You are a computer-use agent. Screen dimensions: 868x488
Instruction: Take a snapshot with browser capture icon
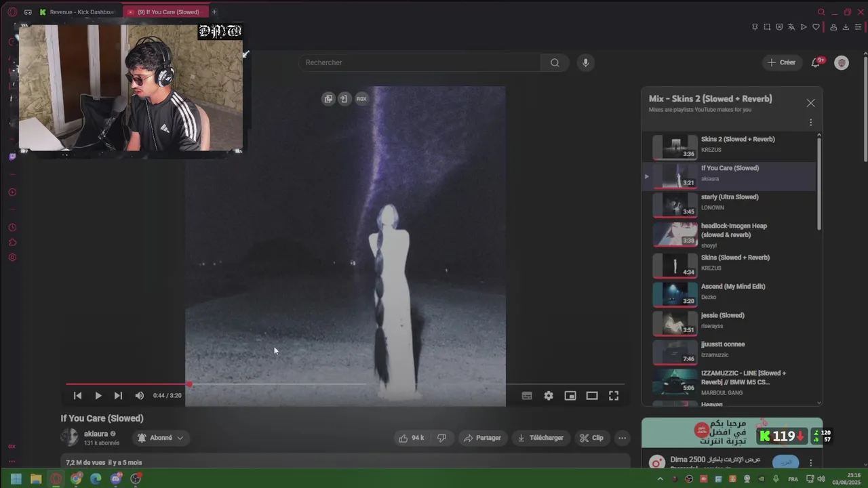click(x=767, y=27)
